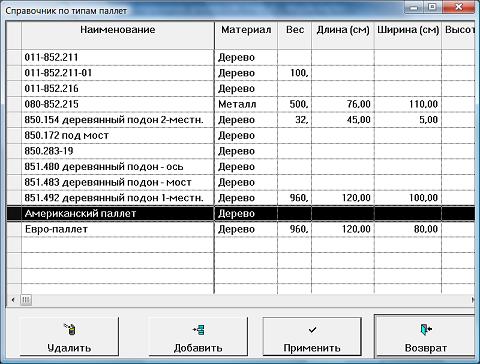Select row 850.172 под мост
This screenshot has height=364, width=480.
tap(240, 135)
